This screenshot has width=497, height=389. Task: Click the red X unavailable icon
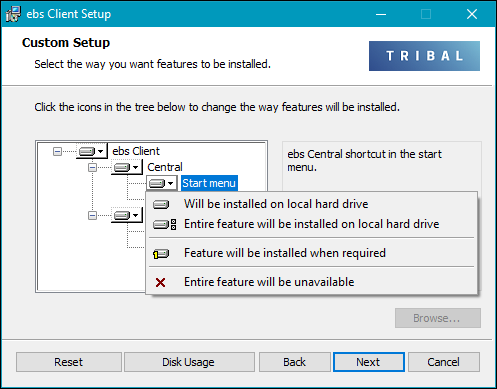click(160, 283)
